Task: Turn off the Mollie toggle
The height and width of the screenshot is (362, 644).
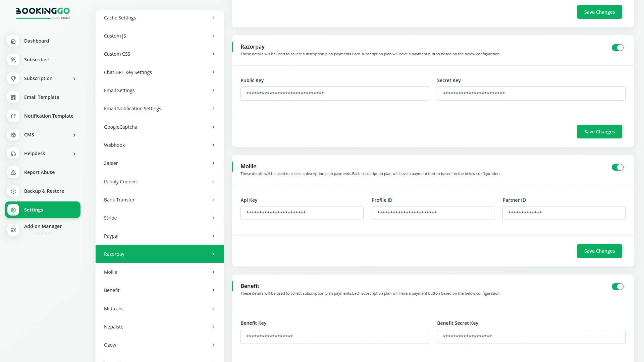Action: point(618,167)
